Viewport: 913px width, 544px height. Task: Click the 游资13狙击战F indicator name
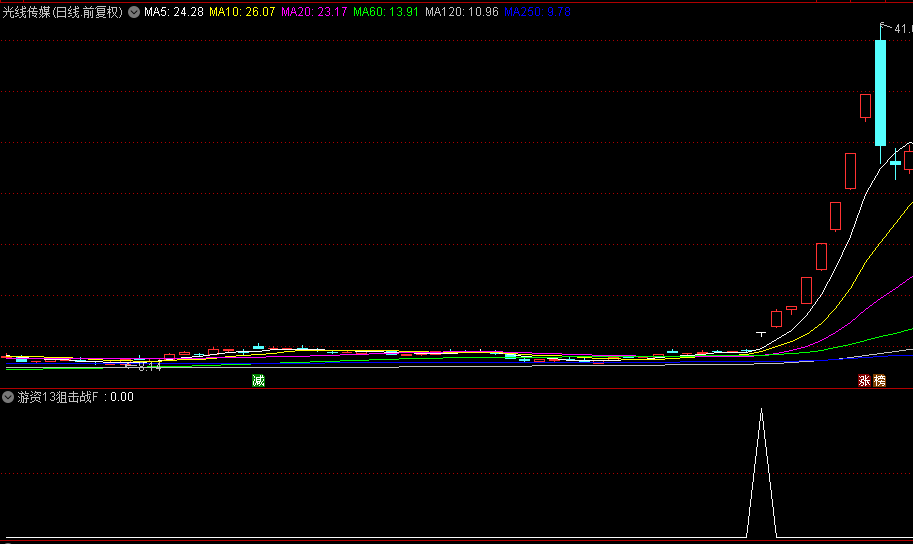pos(58,397)
